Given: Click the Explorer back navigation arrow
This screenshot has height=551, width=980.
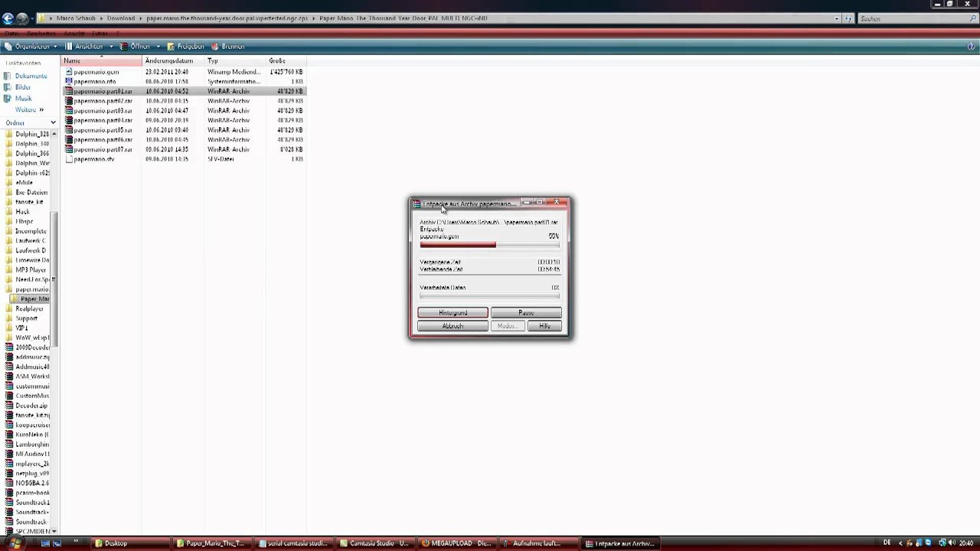Looking at the screenshot, I should point(8,18).
